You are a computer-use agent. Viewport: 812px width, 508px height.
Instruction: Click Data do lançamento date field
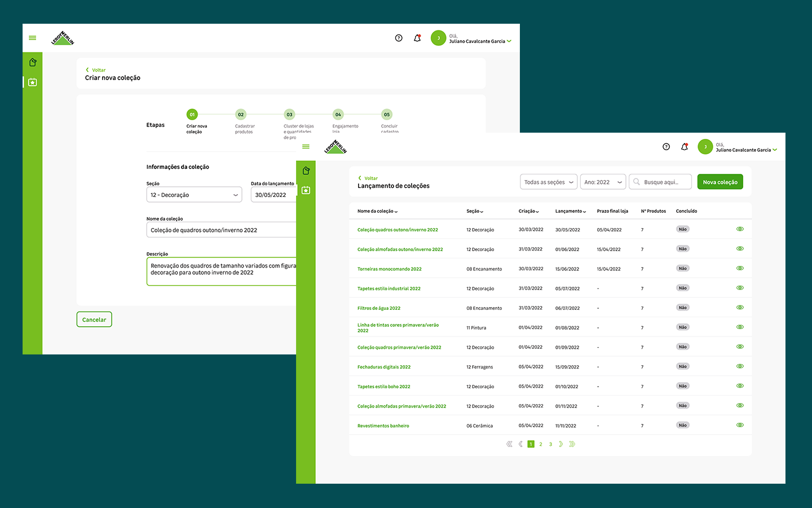click(273, 195)
